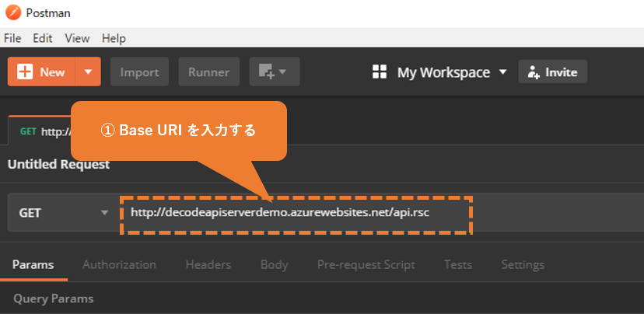Screen dimensions: 644x314
Task: Switch to the Authorization tab
Action: (120, 265)
